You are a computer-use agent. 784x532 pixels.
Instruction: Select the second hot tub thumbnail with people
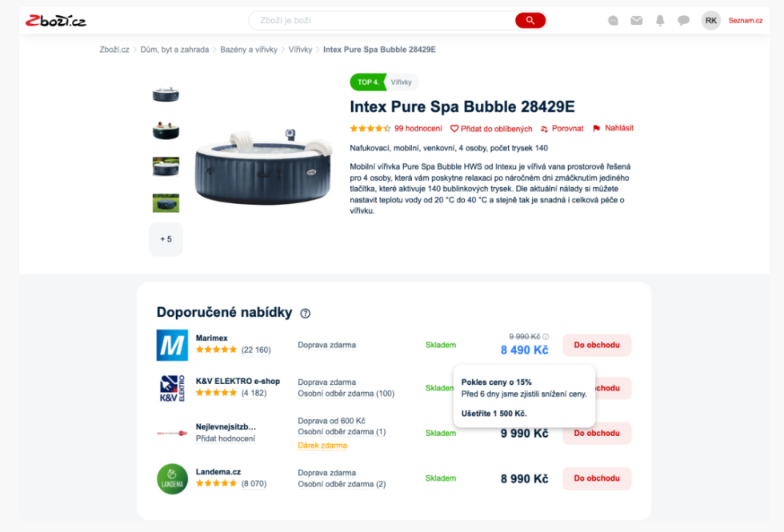coord(166,130)
